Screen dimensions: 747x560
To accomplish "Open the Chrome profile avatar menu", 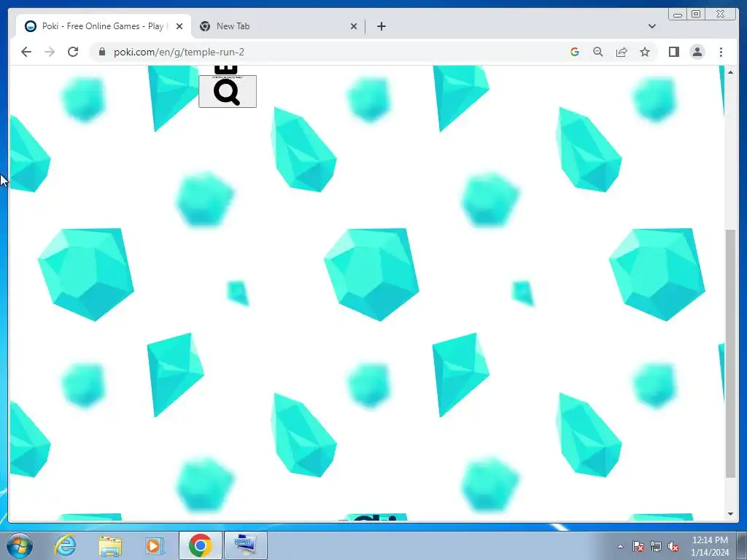I will [697, 52].
